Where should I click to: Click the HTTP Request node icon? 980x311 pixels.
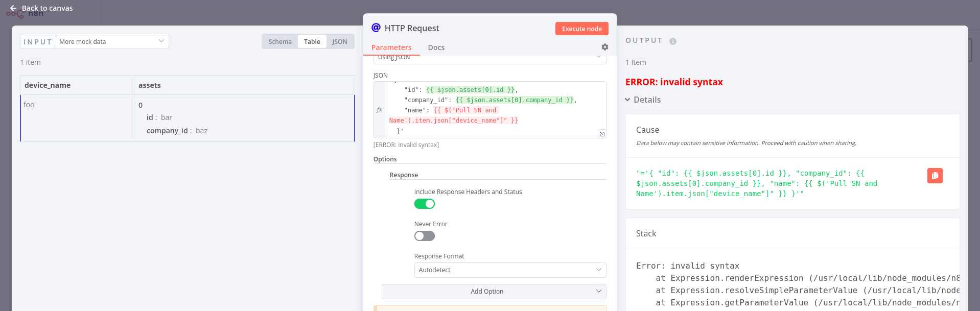pyautogui.click(x=376, y=28)
